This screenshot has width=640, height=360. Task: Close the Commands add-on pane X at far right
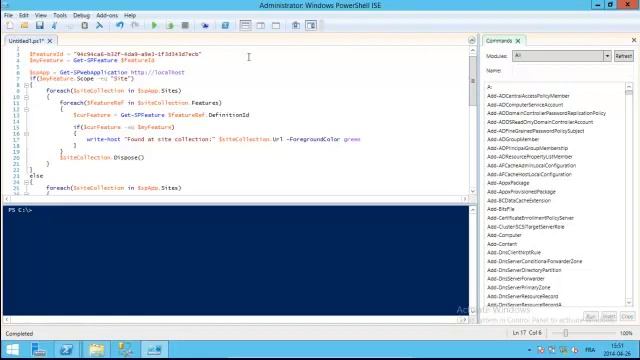[x=634, y=40]
